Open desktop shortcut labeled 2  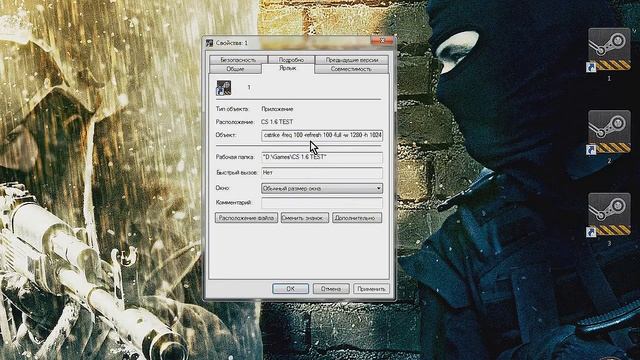(609, 132)
